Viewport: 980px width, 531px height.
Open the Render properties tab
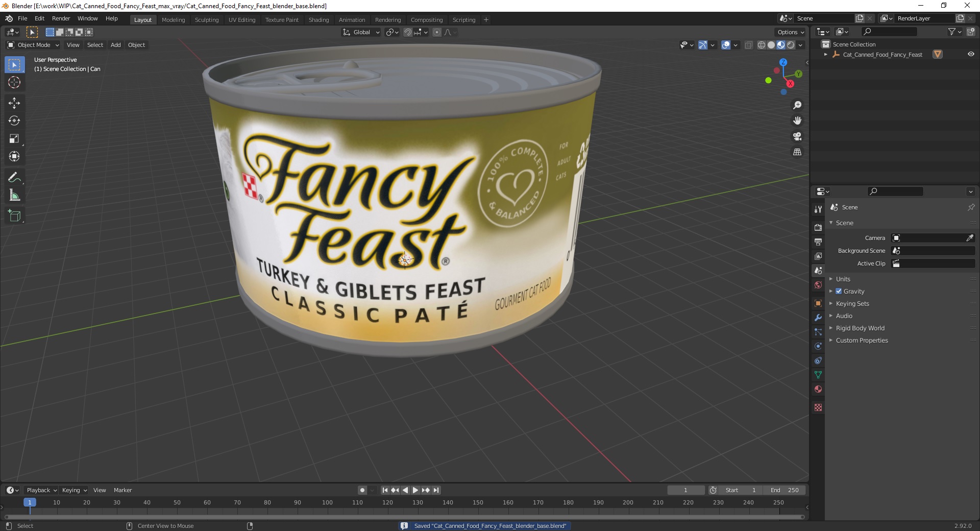pos(818,227)
